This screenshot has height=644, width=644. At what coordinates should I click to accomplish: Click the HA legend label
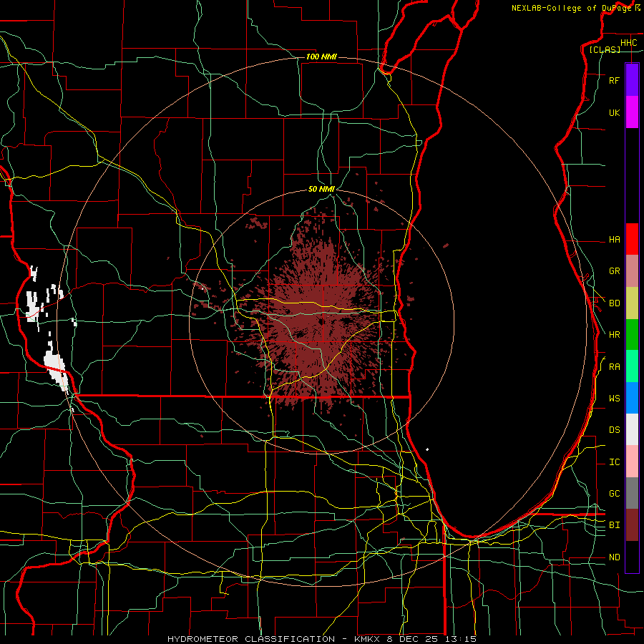pyautogui.click(x=614, y=239)
